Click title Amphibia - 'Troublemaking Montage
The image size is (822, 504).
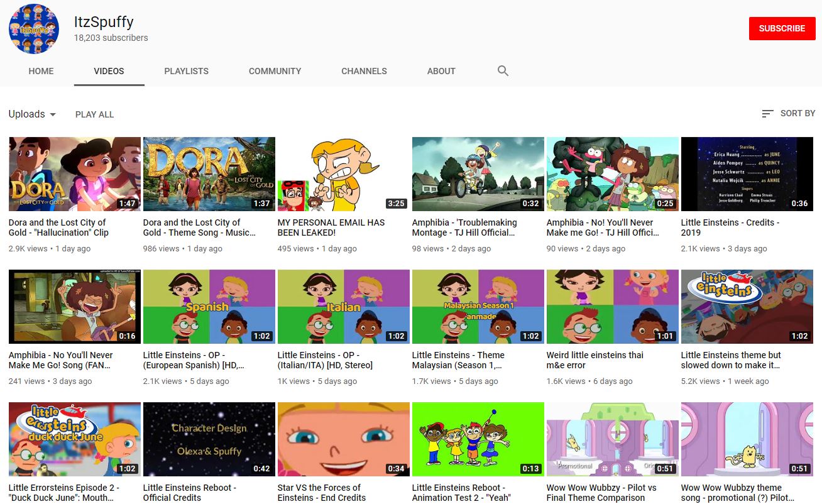(464, 227)
